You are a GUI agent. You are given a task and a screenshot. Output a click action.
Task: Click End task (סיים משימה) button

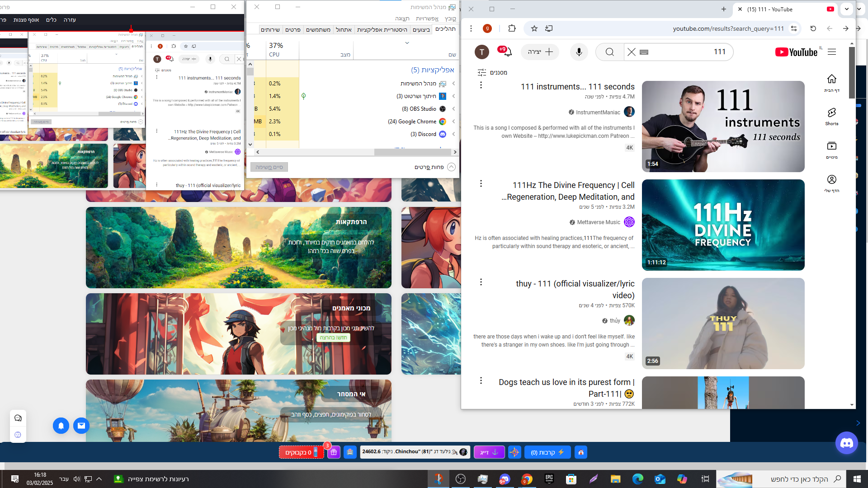pyautogui.click(x=269, y=167)
